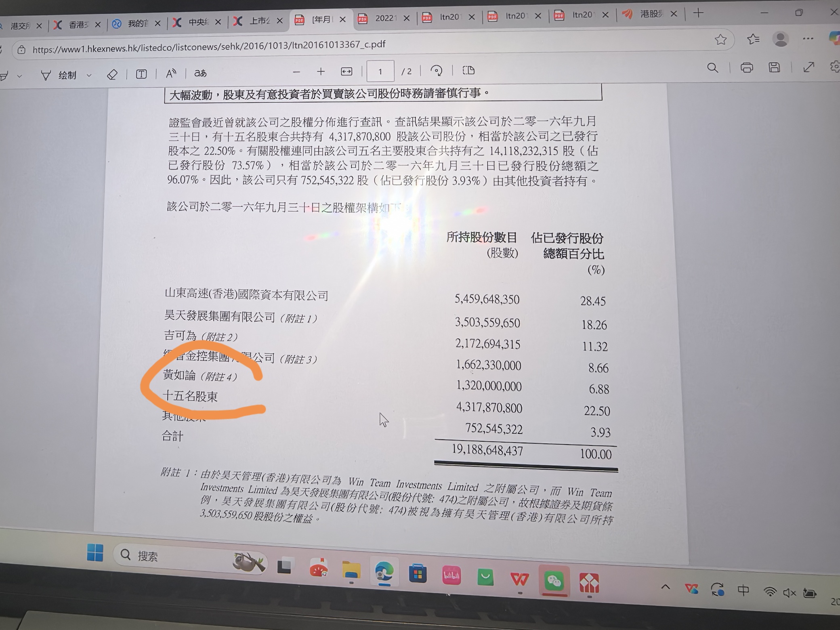Image resolution: width=840 pixels, height=630 pixels.
Task: Click the add text box tool
Action: [x=141, y=74]
